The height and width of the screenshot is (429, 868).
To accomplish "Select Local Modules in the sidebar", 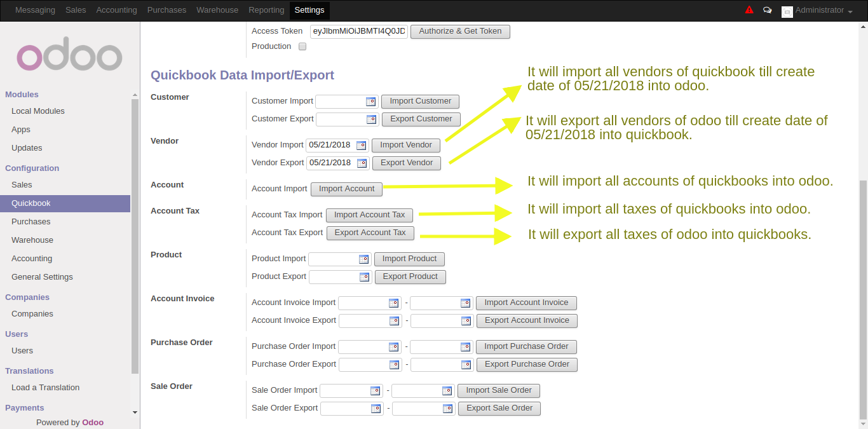I will pyautogui.click(x=38, y=111).
